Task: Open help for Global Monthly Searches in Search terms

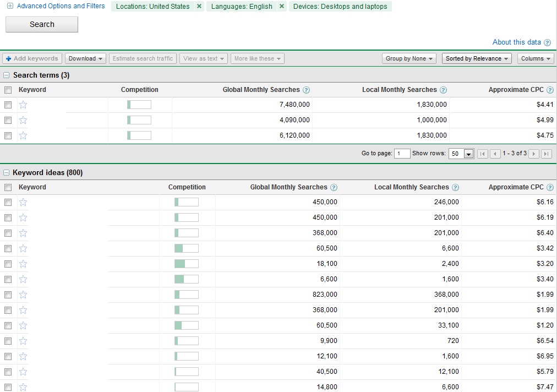Action: point(306,90)
